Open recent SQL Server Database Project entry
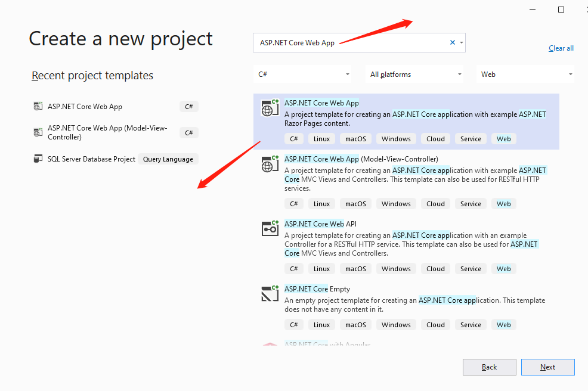Screen dimensions: 588x391 [91, 159]
